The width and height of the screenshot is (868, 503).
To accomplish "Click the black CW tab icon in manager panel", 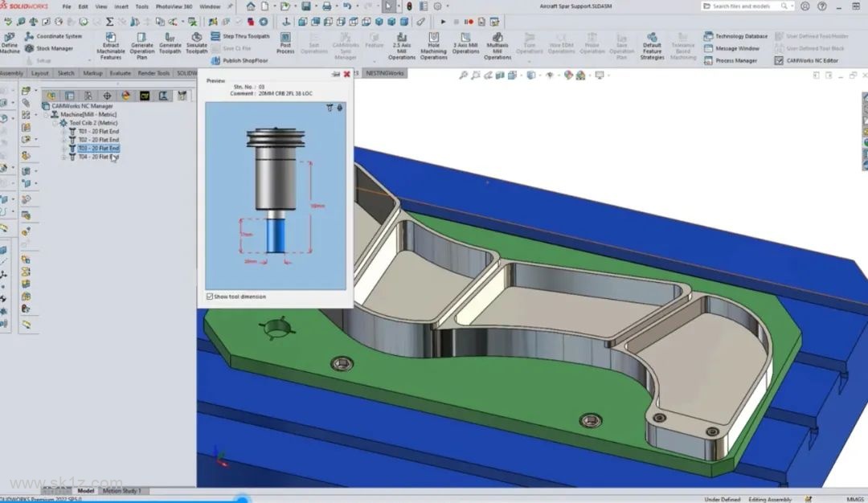I will 145,96.
